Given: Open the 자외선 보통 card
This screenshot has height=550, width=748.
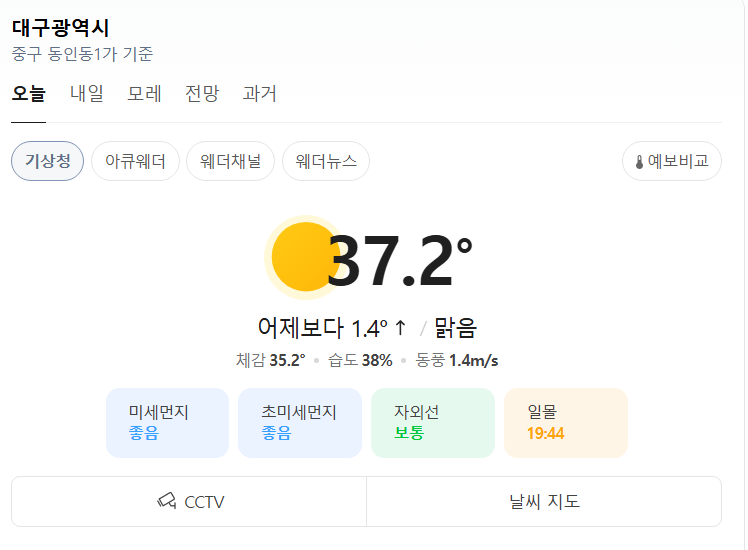Looking at the screenshot, I should (433, 423).
